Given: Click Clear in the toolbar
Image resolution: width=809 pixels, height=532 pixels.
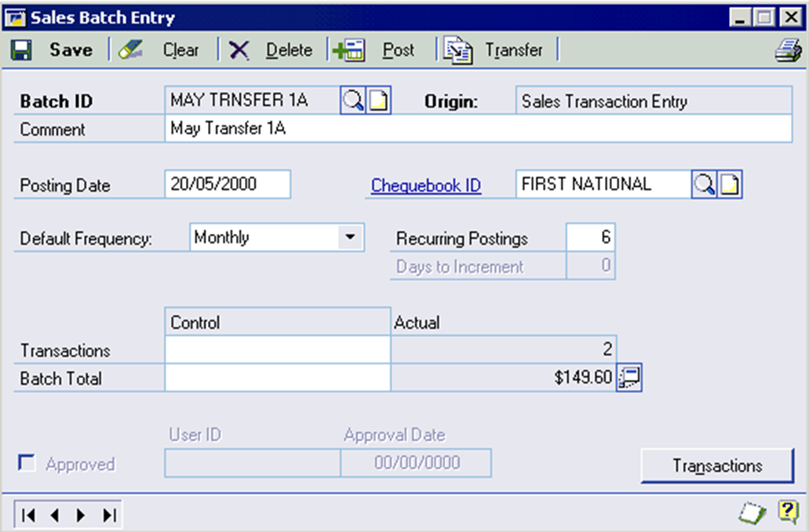Looking at the screenshot, I should coord(160,50).
